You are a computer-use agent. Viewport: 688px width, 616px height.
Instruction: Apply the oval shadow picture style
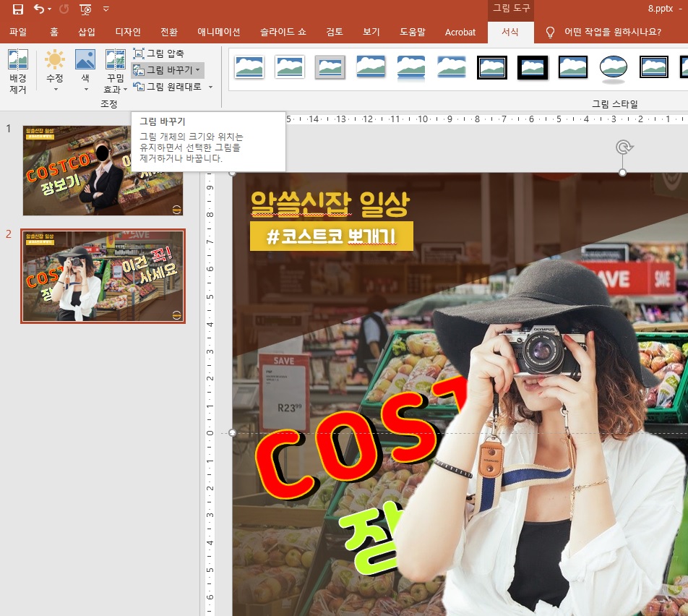click(x=614, y=68)
